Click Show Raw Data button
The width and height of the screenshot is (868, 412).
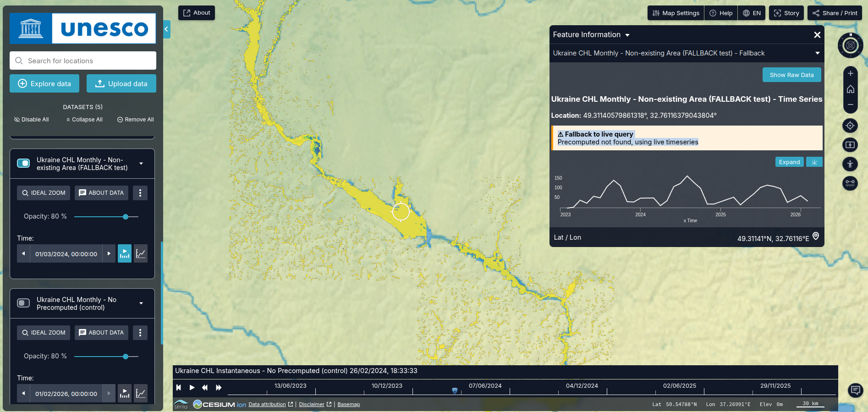pos(791,75)
